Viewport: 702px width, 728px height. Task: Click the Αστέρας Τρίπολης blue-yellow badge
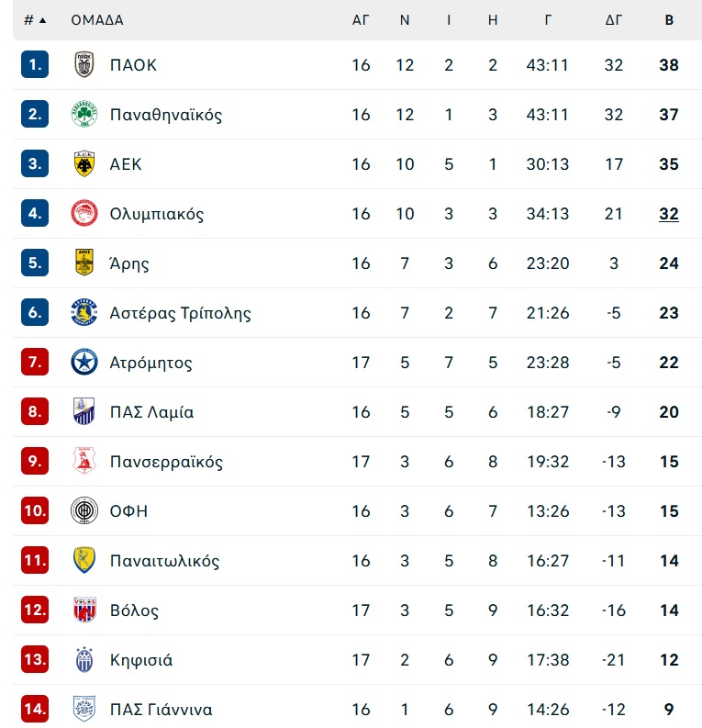tap(84, 312)
